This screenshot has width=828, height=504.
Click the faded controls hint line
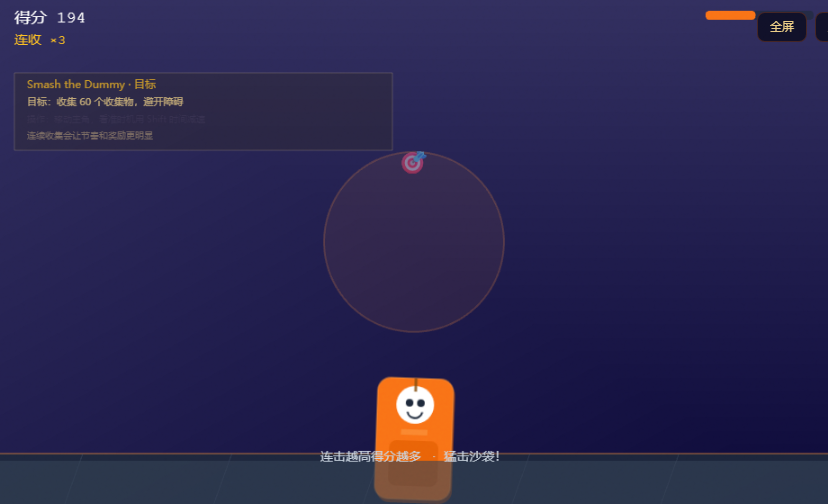tap(116, 119)
